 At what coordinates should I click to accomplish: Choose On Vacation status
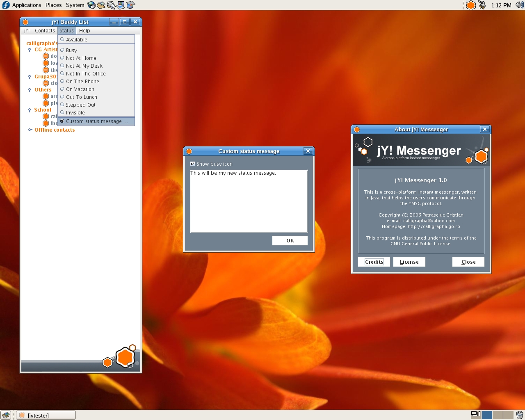click(x=96, y=89)
